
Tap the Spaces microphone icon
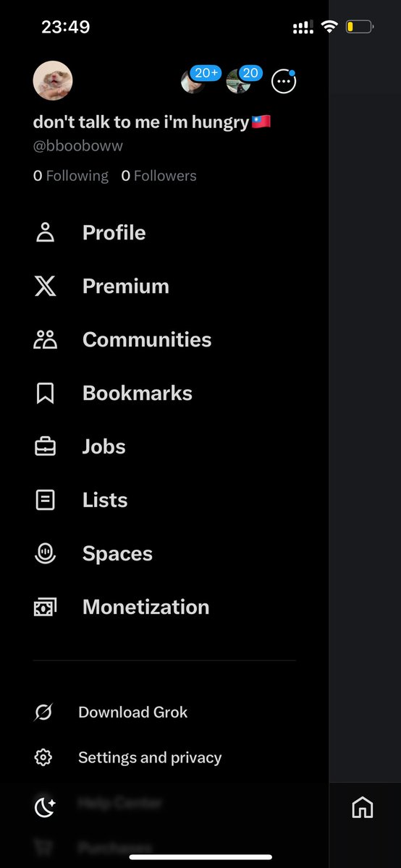click(x=45, y=554)
